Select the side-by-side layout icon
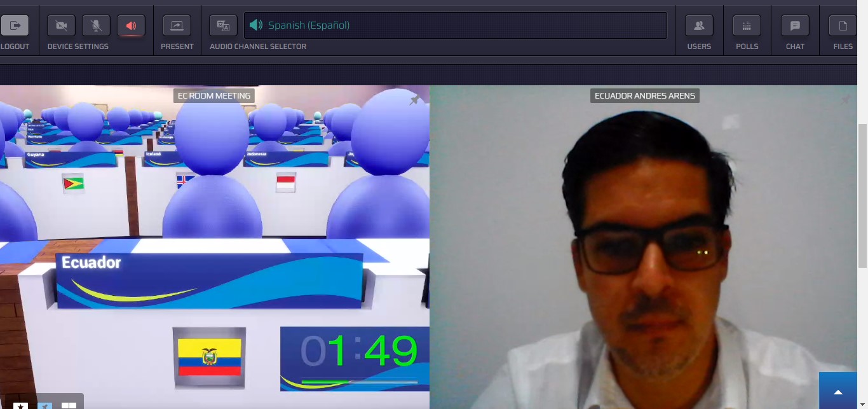868x409 pixels. (x=69, y=405)
